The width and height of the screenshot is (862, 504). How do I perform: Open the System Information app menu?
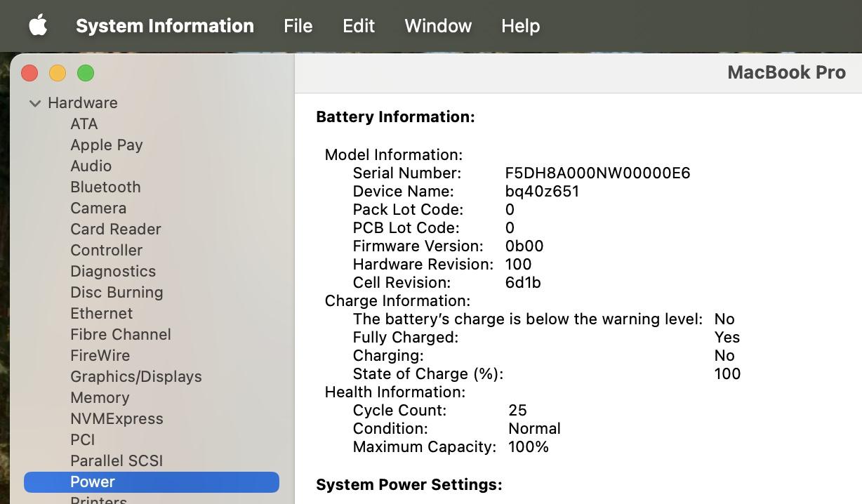(165, 26)
